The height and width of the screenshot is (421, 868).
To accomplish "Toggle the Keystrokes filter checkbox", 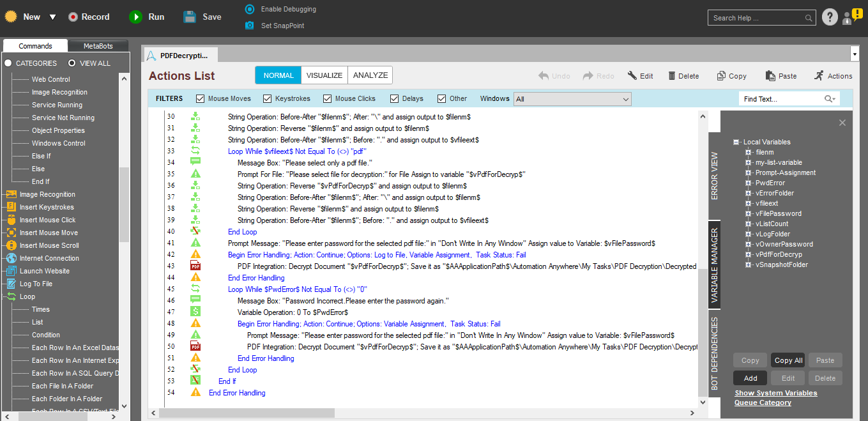I will [x=267, y=99].
